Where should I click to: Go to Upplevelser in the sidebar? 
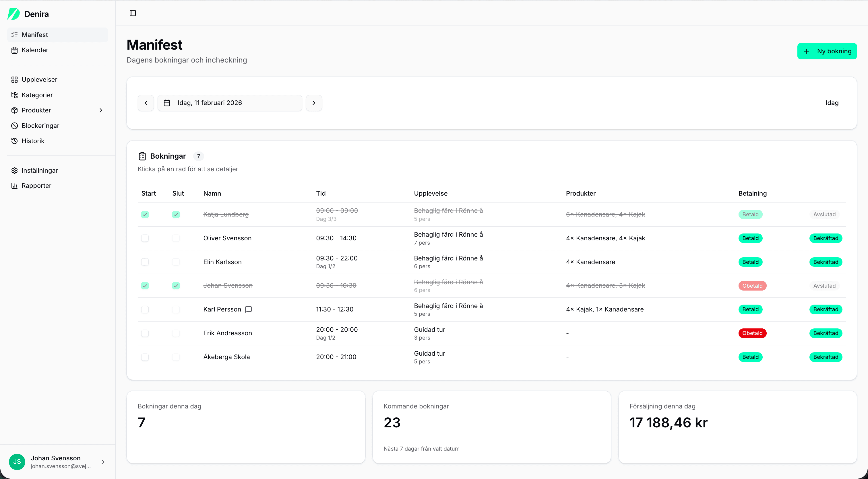[39, 80]
